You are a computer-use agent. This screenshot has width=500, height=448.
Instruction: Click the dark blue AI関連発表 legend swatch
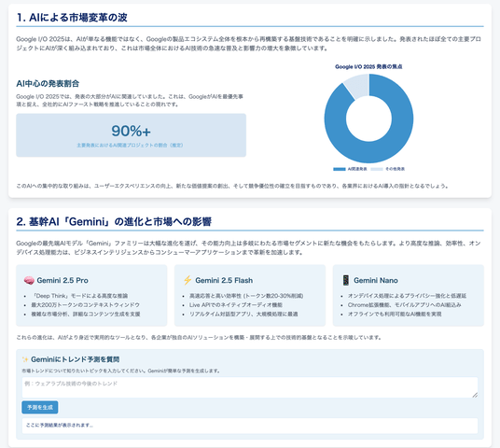(x=340, y=169)
